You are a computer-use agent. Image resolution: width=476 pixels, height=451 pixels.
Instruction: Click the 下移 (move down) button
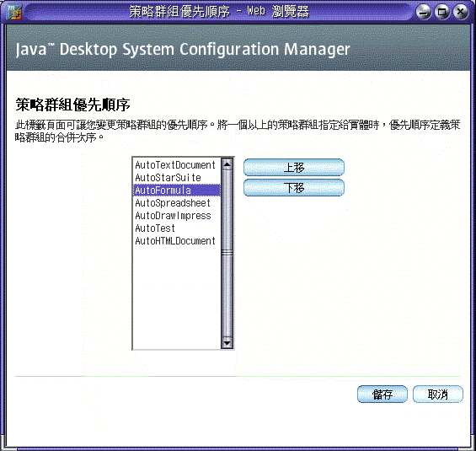[294, 188]
